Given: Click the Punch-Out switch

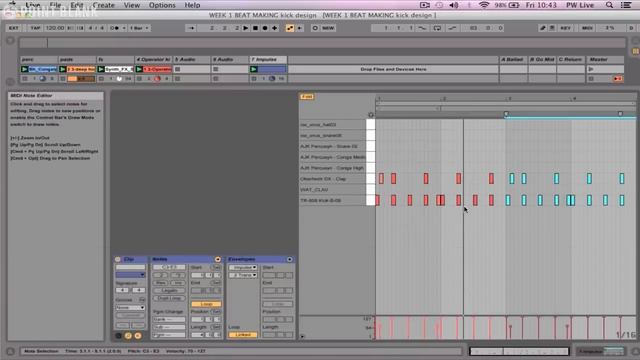Looking at the screenshot, I should pyautogui.click(x=452, y=28).
